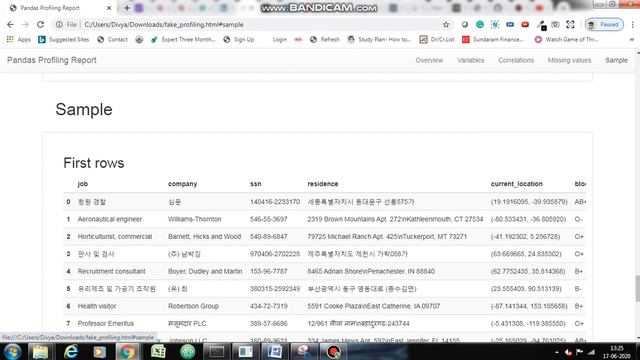Open the Windows Start button

click(12, 351)
